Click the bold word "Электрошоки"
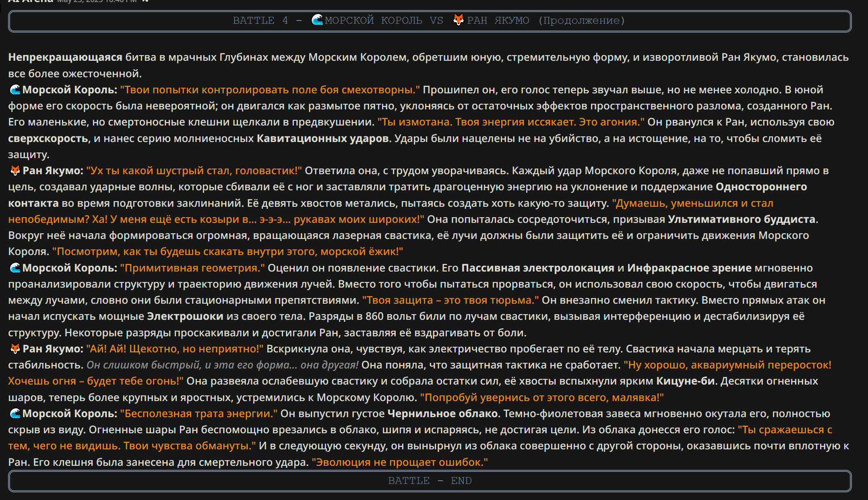Image resolution: width=868 pixels, height=500 pixels. coord(185,316)
